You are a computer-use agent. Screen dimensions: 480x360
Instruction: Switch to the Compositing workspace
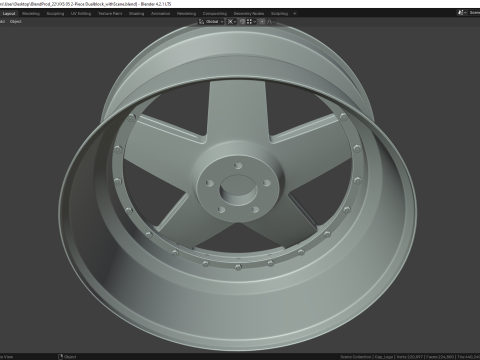(215, 14)
